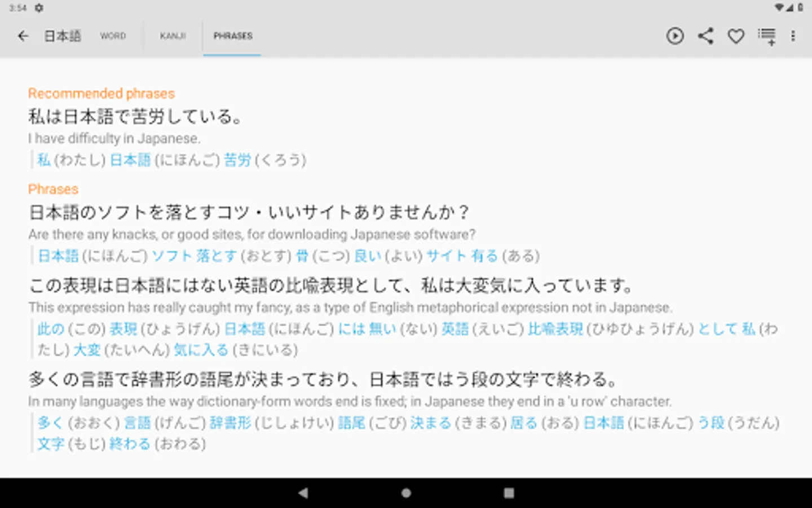Open 日本語 link preceding う段
This screenshot has width=812, height=508.
coord(603,423)
